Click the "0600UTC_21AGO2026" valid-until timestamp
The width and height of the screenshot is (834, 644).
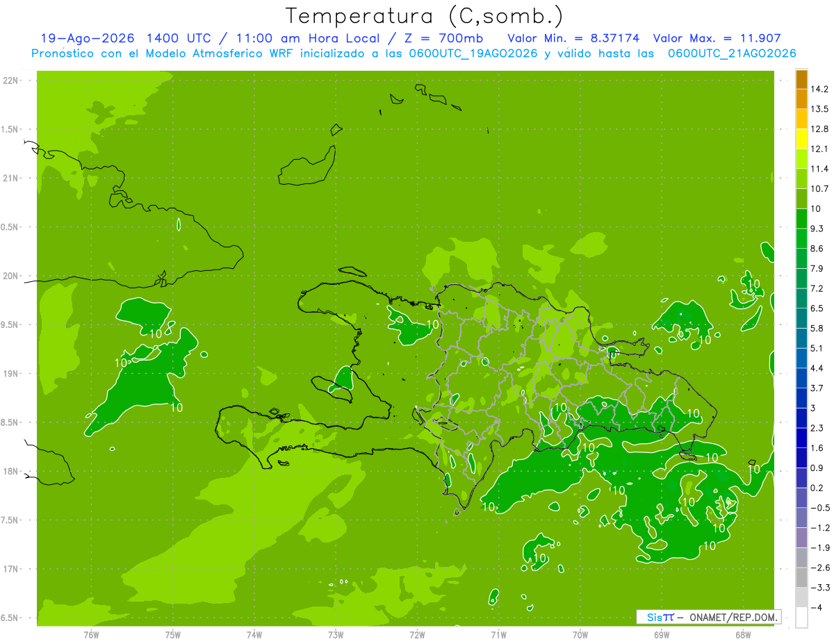(732, 53)
